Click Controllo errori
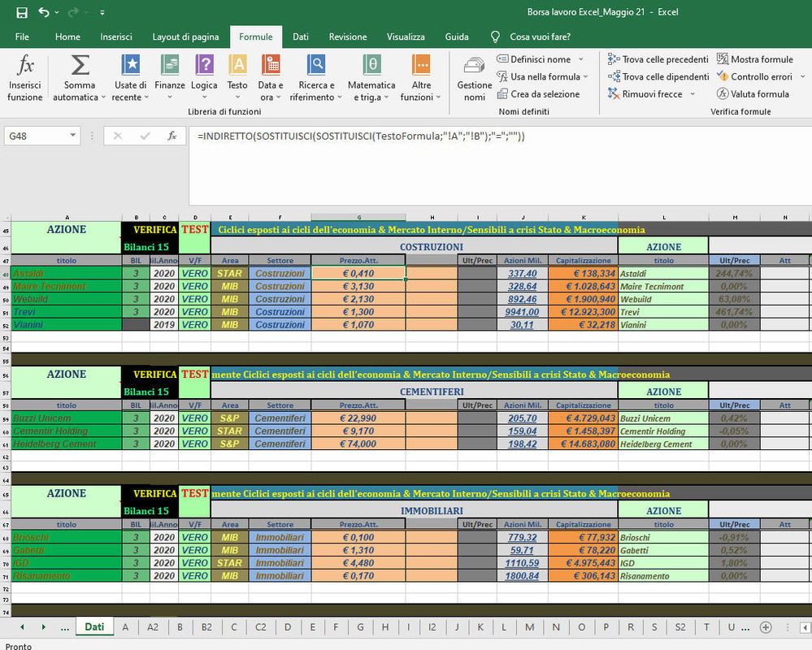Image resolution: width=812 pixels, height=650 pixels. coord(754,76)
